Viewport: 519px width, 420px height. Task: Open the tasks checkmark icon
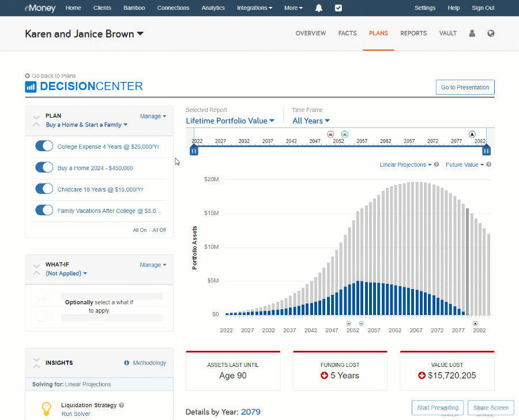click(339, 8)
